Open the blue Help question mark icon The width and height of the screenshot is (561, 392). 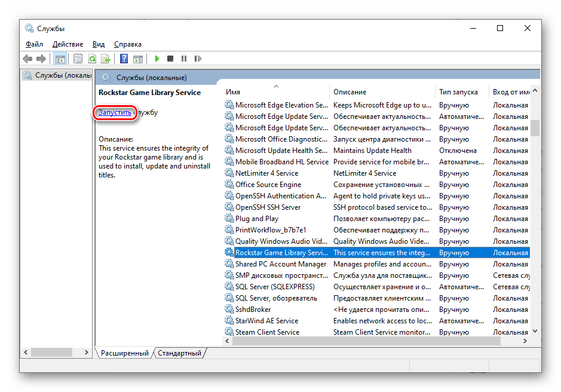click(124, 59)
